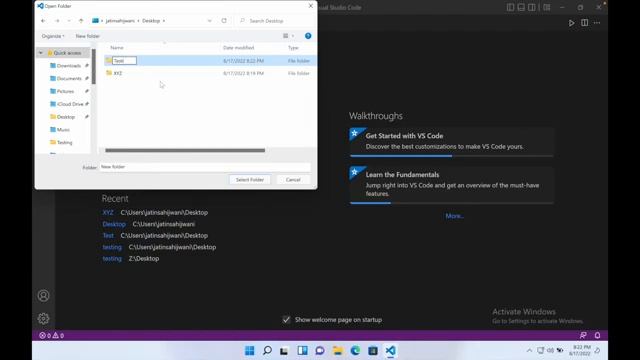640x360 pixels.
Task: Go back in the Open Folder dialog
Action: click(43, 21)
